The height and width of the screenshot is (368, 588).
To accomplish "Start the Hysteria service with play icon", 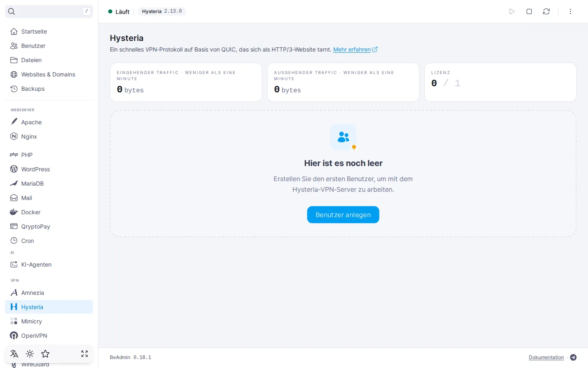I will point(512,11).
